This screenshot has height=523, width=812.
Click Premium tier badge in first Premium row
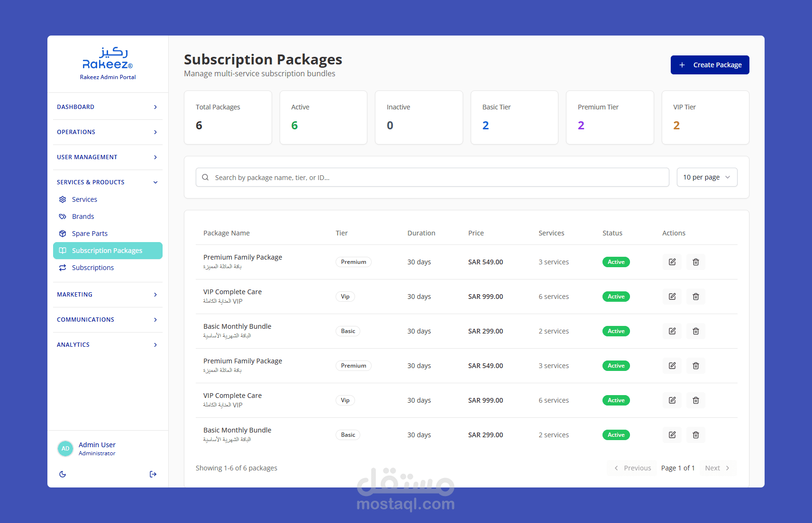[x=354, y=262]
